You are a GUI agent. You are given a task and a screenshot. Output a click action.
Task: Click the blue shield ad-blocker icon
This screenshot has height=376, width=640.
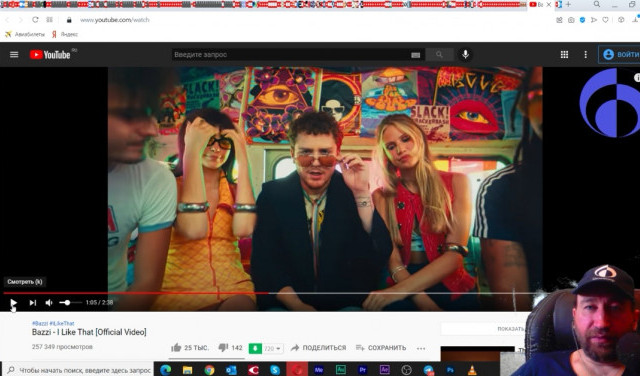[x=582, y=20]
